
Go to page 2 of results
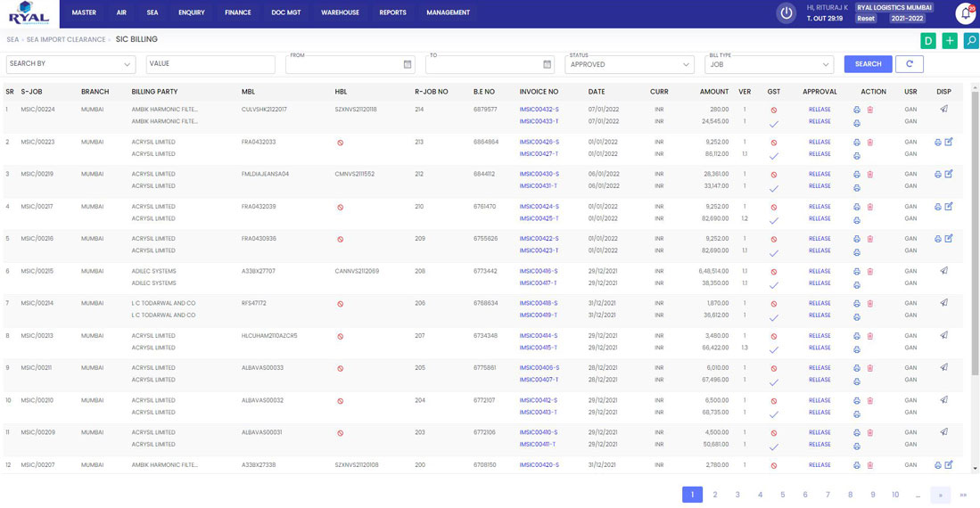(715, 495)
